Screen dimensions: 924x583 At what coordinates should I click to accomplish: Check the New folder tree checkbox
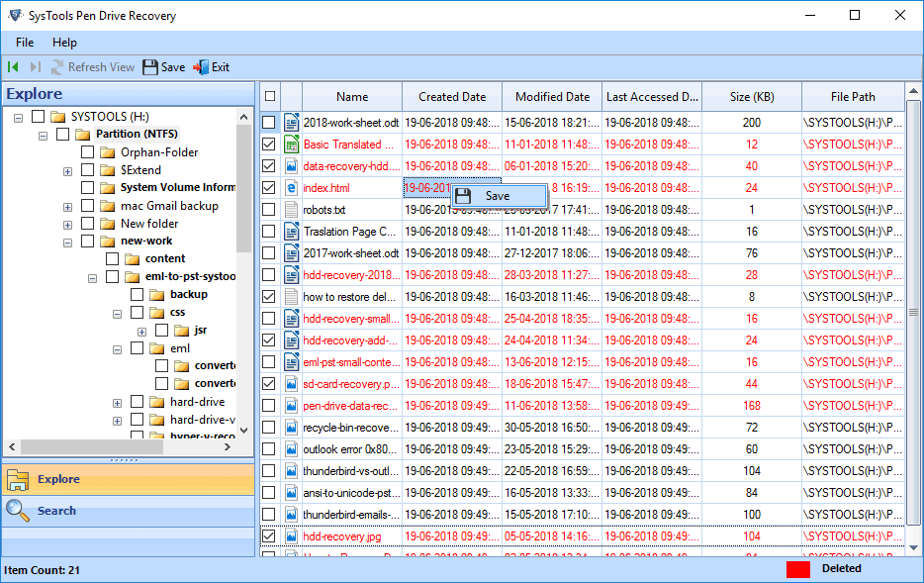point(88,224)
